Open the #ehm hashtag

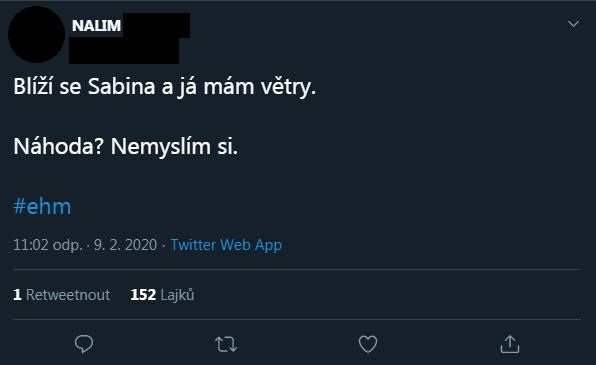click(42, 206)
